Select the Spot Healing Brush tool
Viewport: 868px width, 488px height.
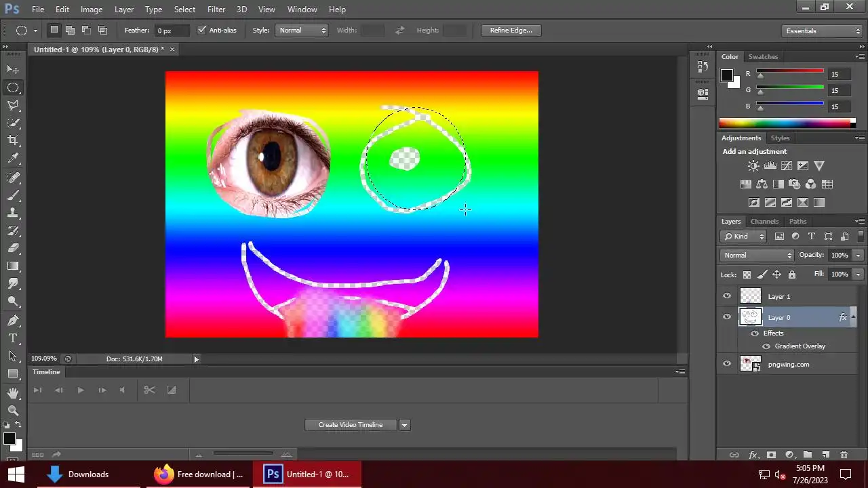tap(13, 178)
